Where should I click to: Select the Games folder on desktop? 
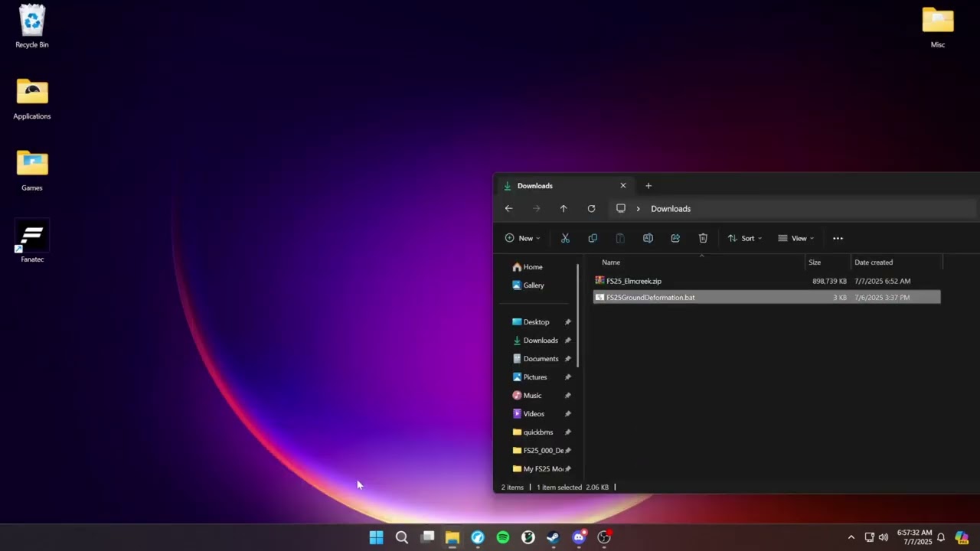(x=32, y=170)
